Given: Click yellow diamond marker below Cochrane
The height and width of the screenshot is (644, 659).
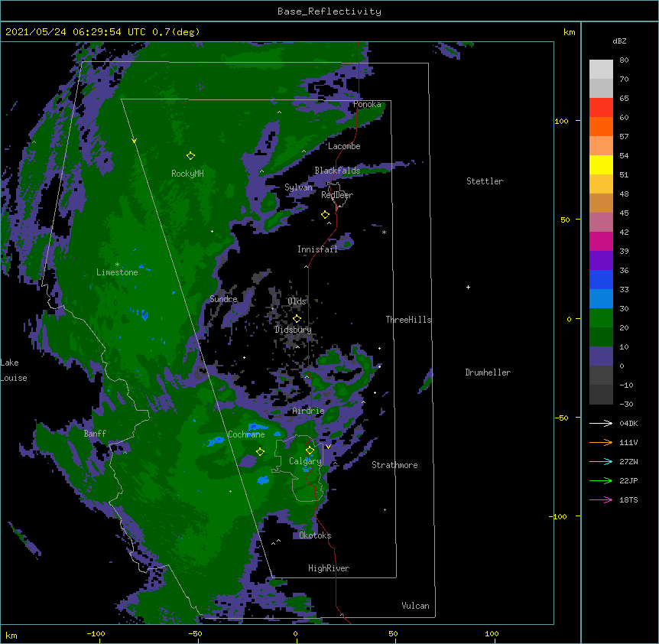Looking at the screenshot, I should 260,452.
